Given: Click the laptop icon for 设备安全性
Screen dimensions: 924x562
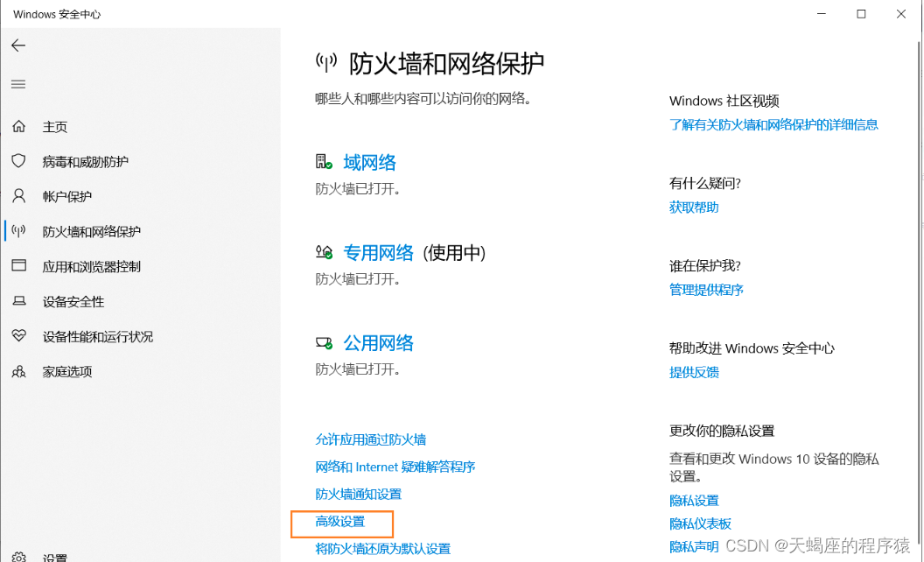Looking at the screenshot, I should 19,301.
